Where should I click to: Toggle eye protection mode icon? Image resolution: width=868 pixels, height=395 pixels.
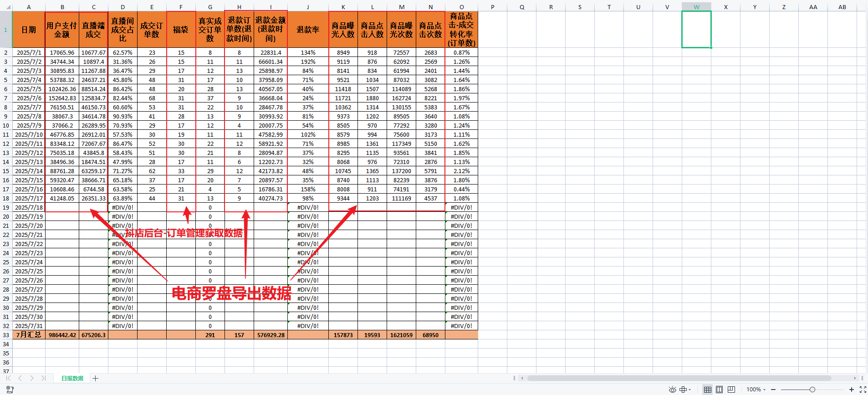pyautogui.click(x=672, y=390)
